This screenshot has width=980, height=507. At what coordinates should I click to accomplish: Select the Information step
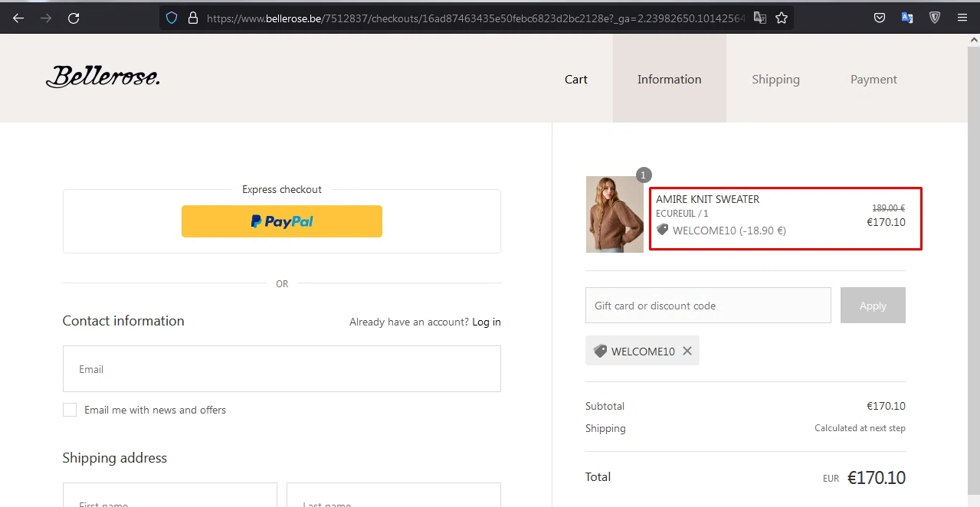[670, 78]
